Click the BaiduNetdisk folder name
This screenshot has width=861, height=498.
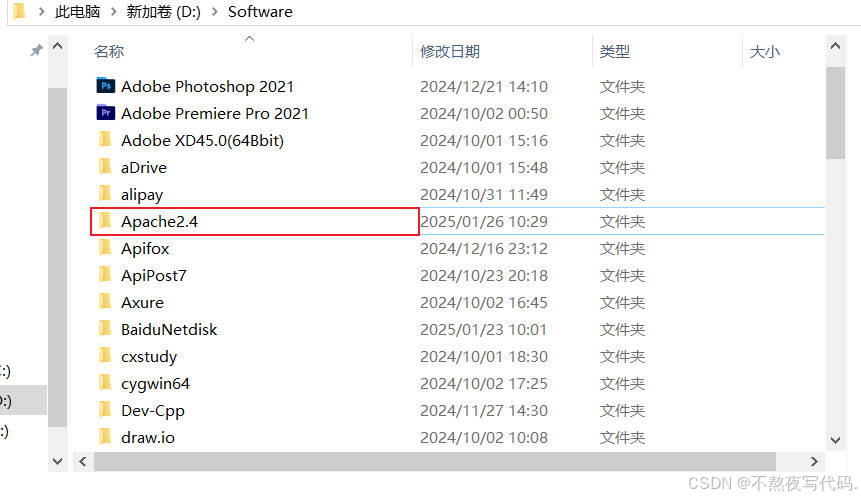coord(169,329)
